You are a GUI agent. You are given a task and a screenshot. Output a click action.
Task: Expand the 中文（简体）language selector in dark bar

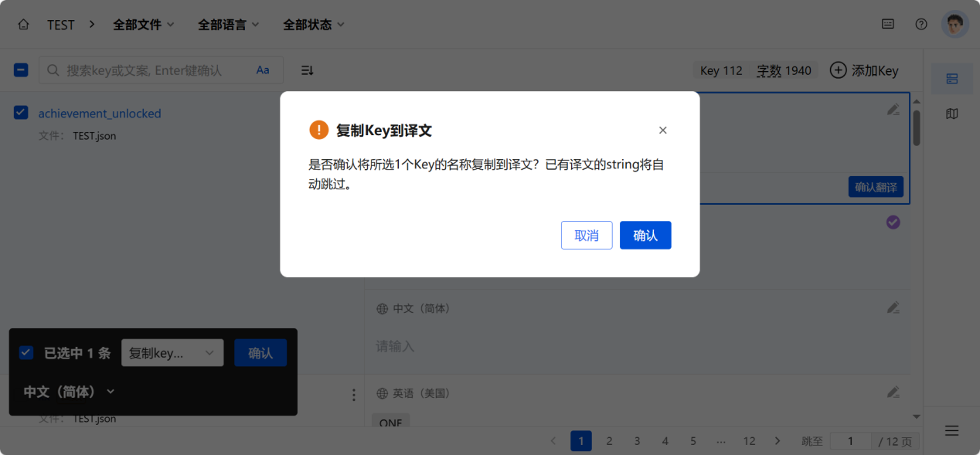point(70,392)
